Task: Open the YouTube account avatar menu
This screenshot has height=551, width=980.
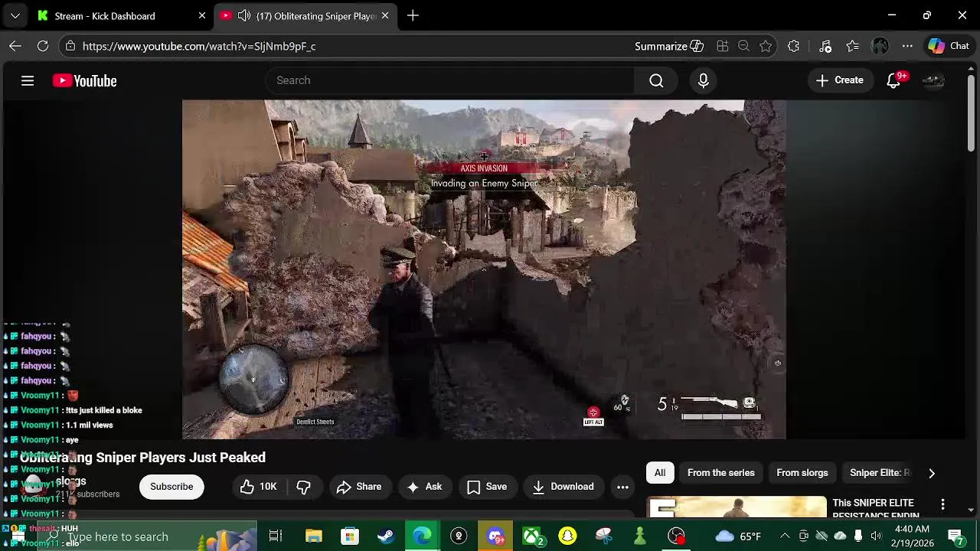Action: tap(933, 80)
